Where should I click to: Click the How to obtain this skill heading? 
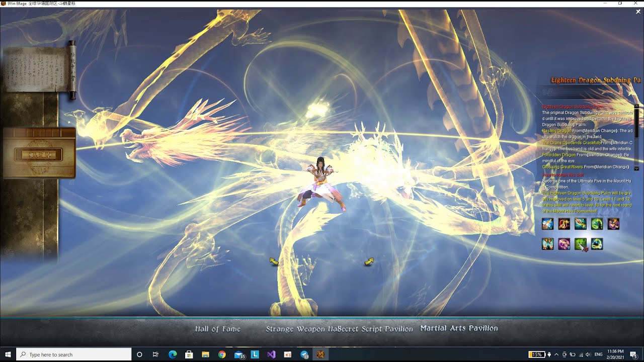click(x=563, y=175)
